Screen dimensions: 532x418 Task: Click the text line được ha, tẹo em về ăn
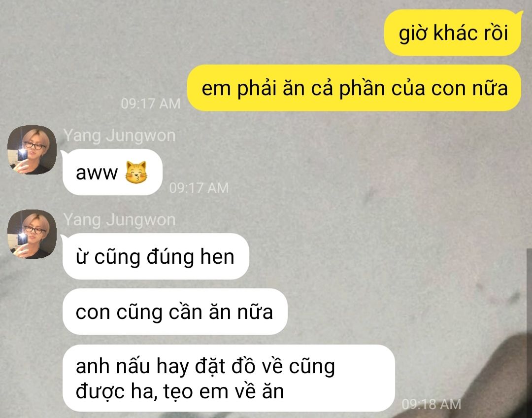click(x=180, y=391)
